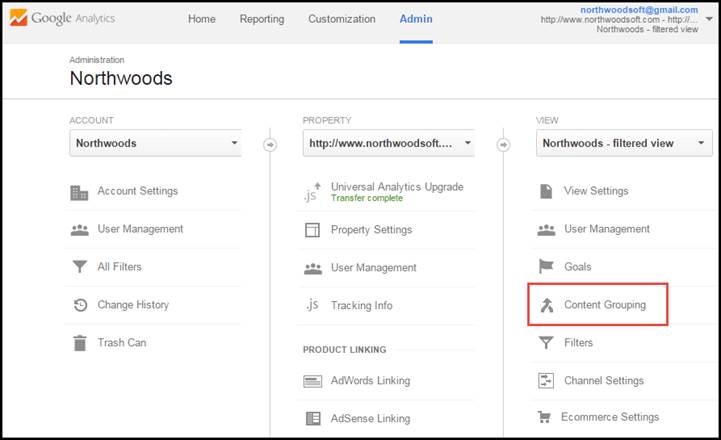721x440 pixels.
Task: Click the "Northwoods - filtered view" header text
Action: (x=647, y=29)
